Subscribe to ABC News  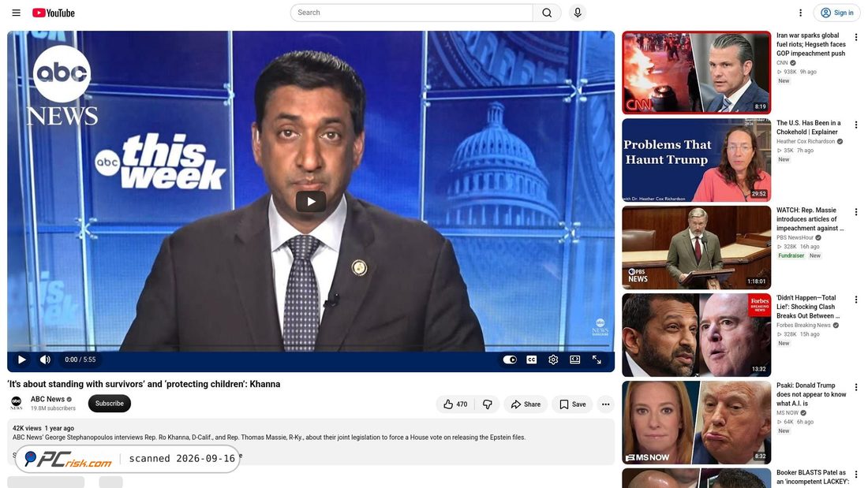[x=110, y=404]
